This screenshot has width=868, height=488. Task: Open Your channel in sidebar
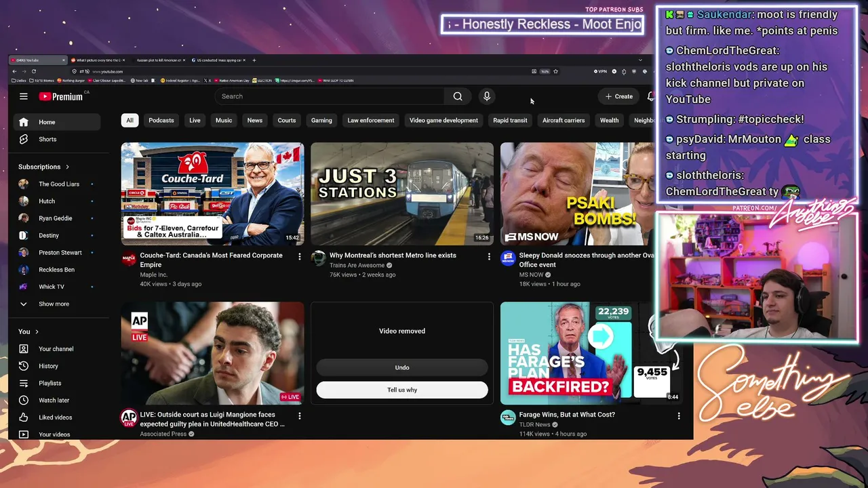(57, 349)
